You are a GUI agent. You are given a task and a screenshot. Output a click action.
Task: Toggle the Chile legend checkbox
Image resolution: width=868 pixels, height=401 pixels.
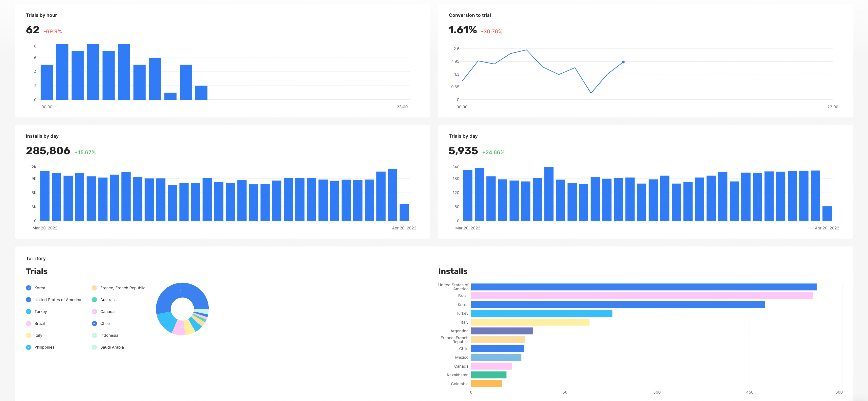coord(94,324)
